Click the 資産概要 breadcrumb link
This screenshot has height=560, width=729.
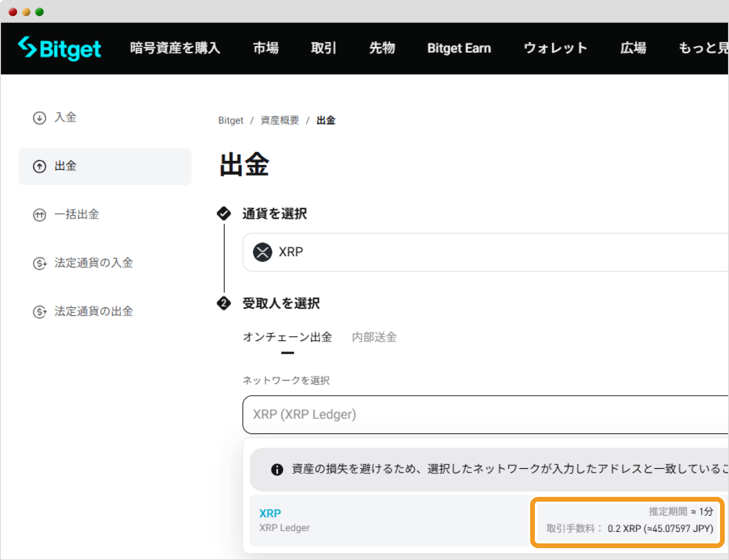(x=279, y=120)
